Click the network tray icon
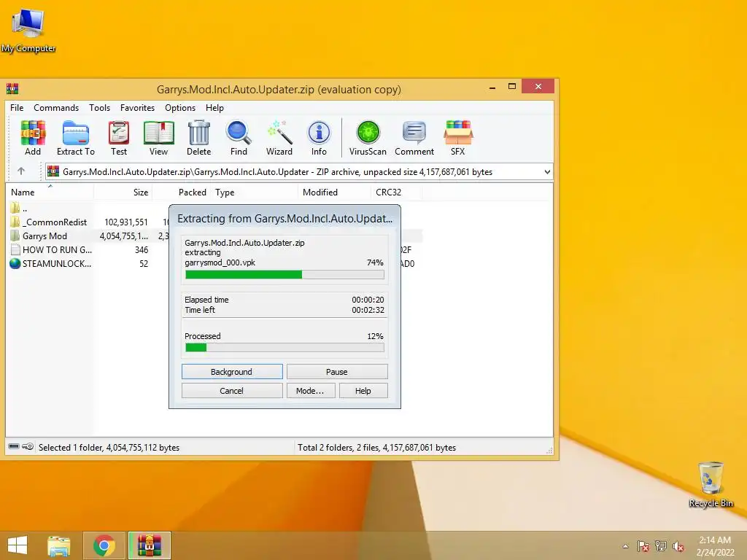The image size is (747, 560). (661, 546)
